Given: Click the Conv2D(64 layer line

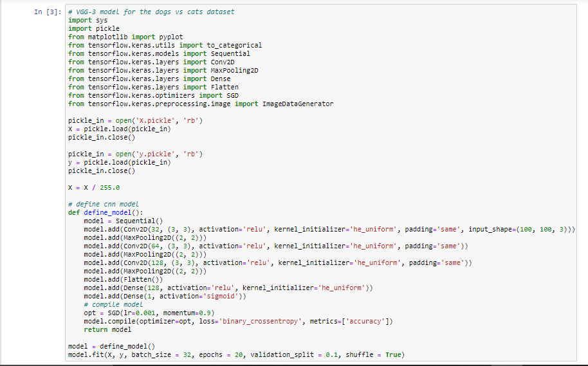Looking at the screenshot, I should pos(276,246).
